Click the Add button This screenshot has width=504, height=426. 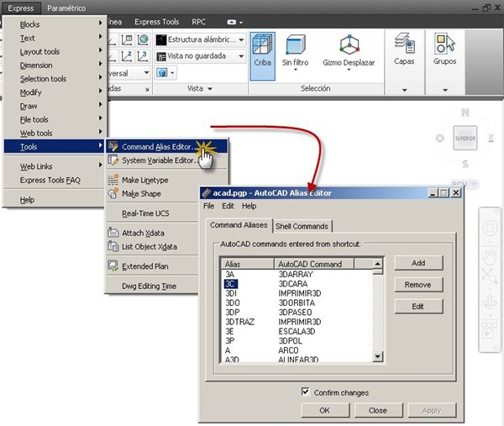click(x=418, y=263)
